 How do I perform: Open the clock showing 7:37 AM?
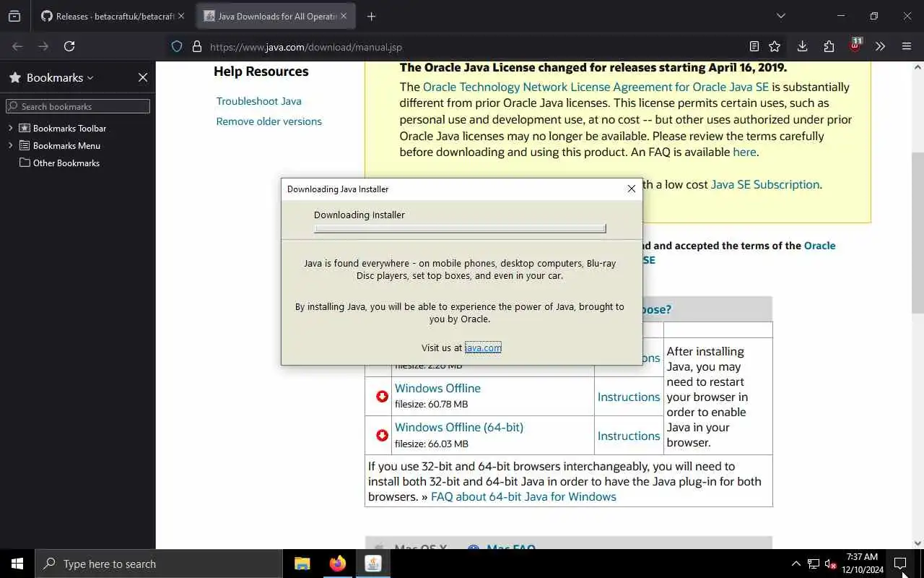point(863,564)
